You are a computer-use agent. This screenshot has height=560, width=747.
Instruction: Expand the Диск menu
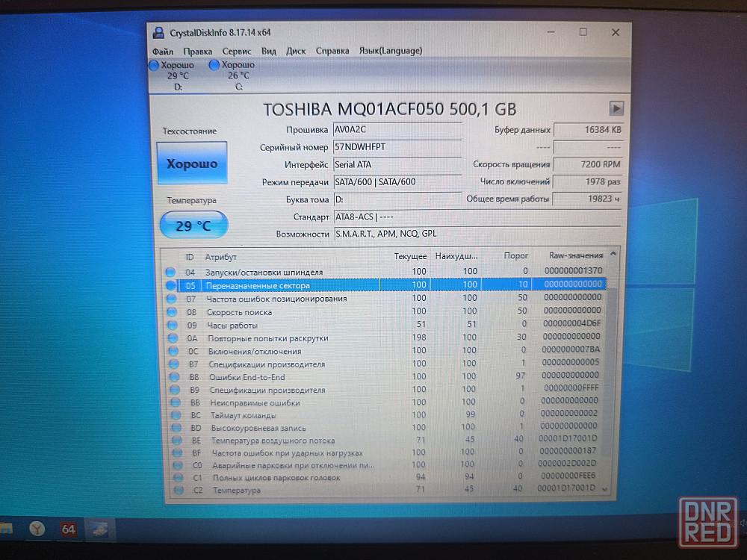click(x=296, y=51)
